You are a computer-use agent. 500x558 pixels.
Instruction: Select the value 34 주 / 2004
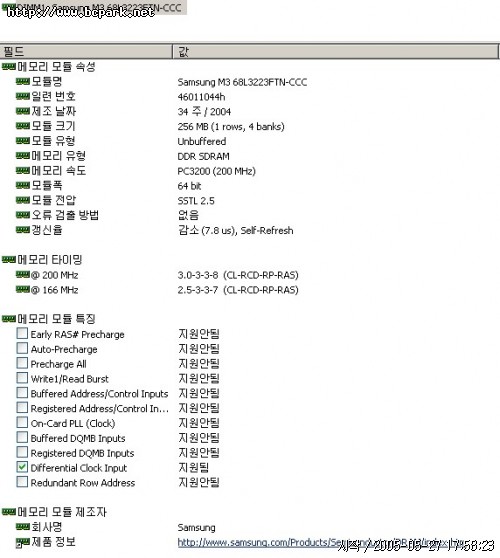click(204, 112)
